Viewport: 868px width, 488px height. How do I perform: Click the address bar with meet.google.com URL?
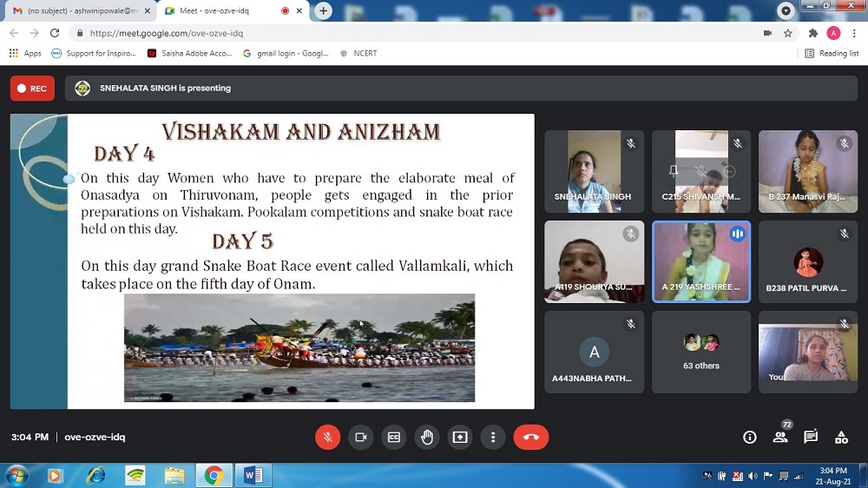pos(417,33)
